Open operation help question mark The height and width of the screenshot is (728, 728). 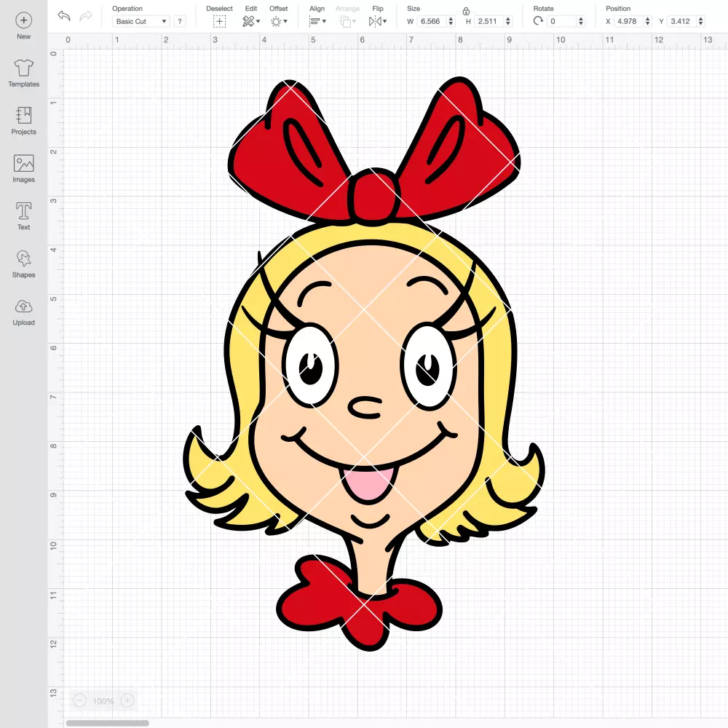(180, 21)
